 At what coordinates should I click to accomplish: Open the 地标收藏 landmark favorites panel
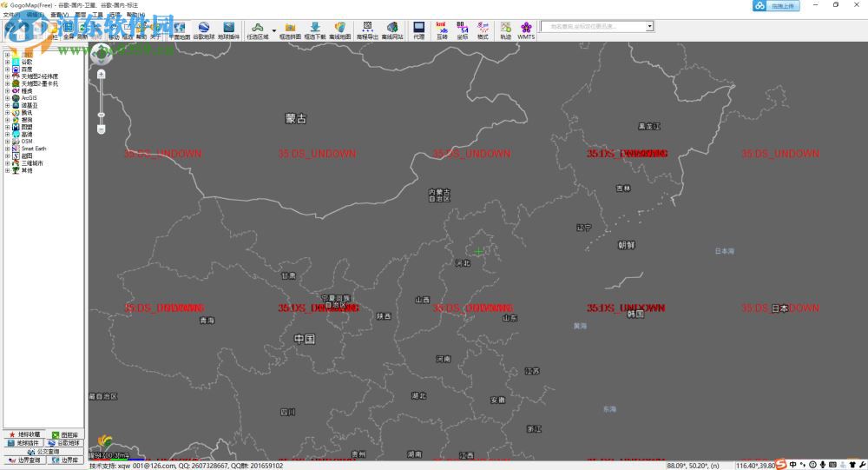23,434
